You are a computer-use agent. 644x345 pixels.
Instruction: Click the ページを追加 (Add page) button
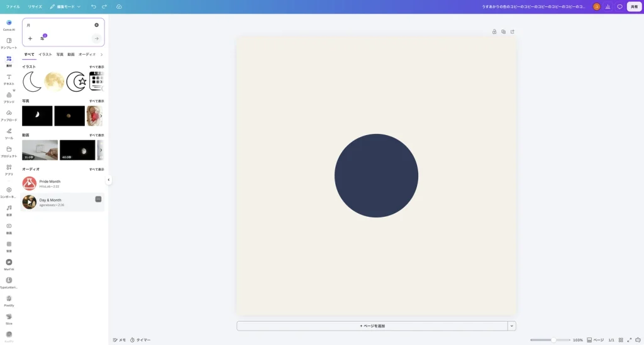pyautogui.click(x=372, y=326)
